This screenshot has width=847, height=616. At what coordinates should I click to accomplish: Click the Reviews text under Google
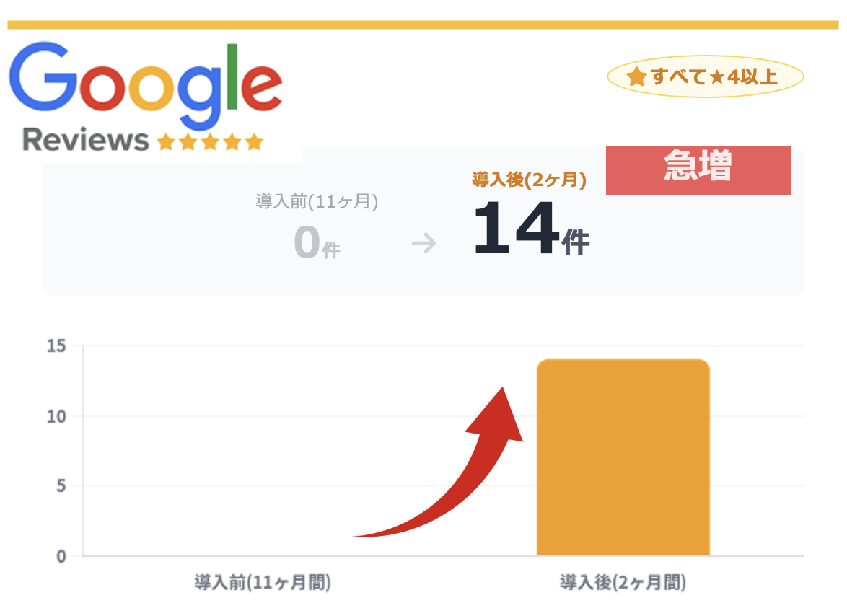coord(85,140)
